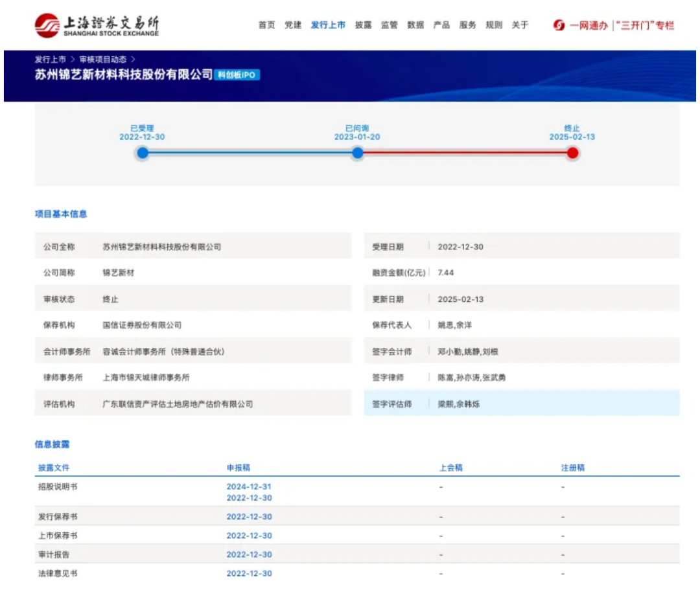700x592 pixels.
Task: Visit the "三开门"专栏 link
Action: pyautogui.click(x=645, y=25)
